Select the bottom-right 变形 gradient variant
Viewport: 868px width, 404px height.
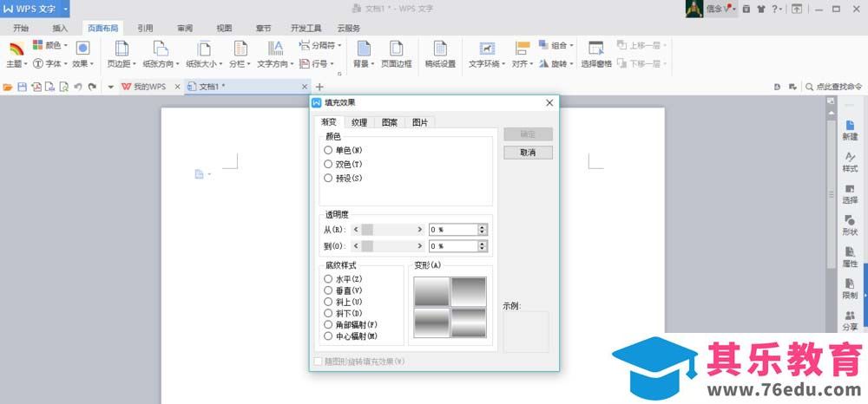pyautogui.click(x=469, y=323)
